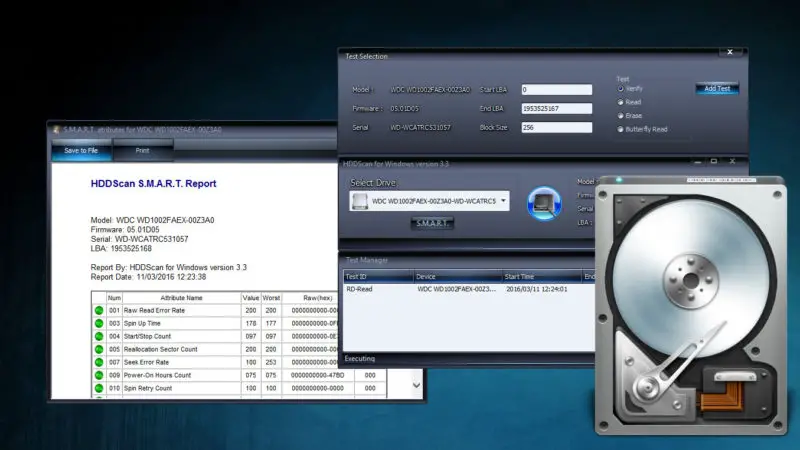800x450 pixels.
Task: Click the S.M.A.R.T. button
Action: 432,223
